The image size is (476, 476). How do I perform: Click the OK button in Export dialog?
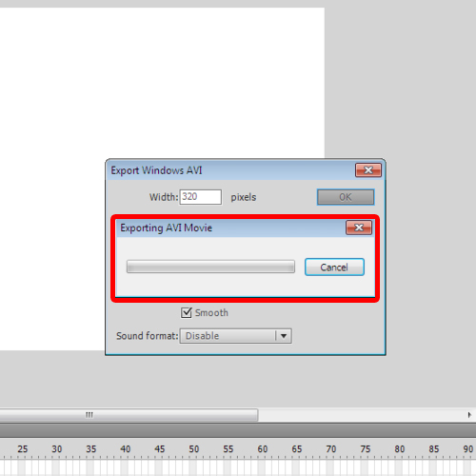tap(346, 197)
